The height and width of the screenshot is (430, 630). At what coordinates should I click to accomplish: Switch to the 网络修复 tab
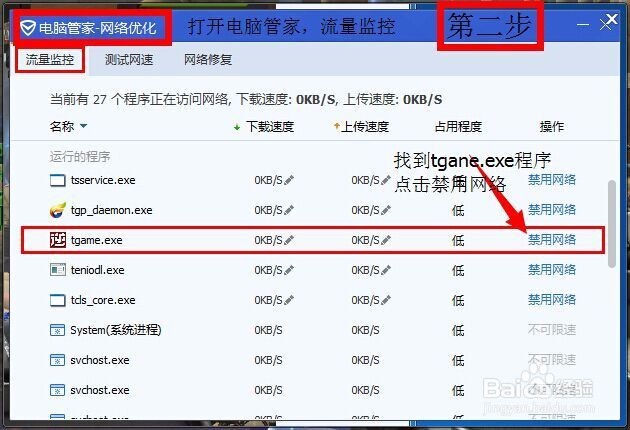click(208, 60)
